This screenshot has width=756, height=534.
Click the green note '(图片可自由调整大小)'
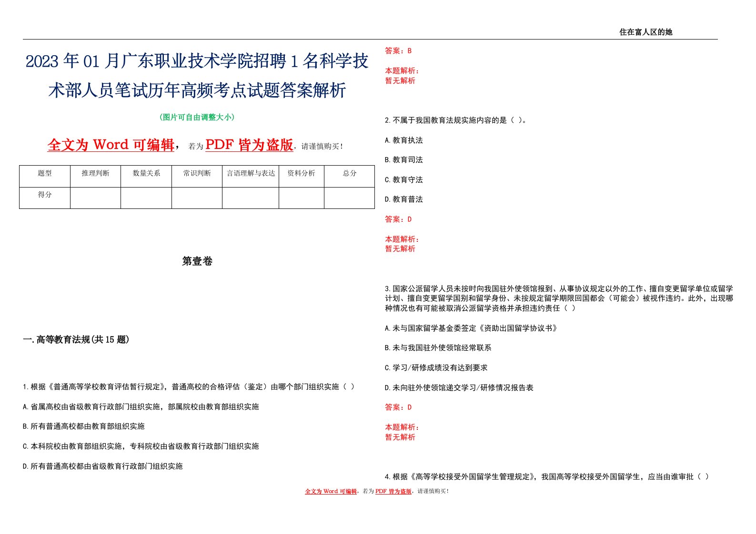tap(197, 117)
